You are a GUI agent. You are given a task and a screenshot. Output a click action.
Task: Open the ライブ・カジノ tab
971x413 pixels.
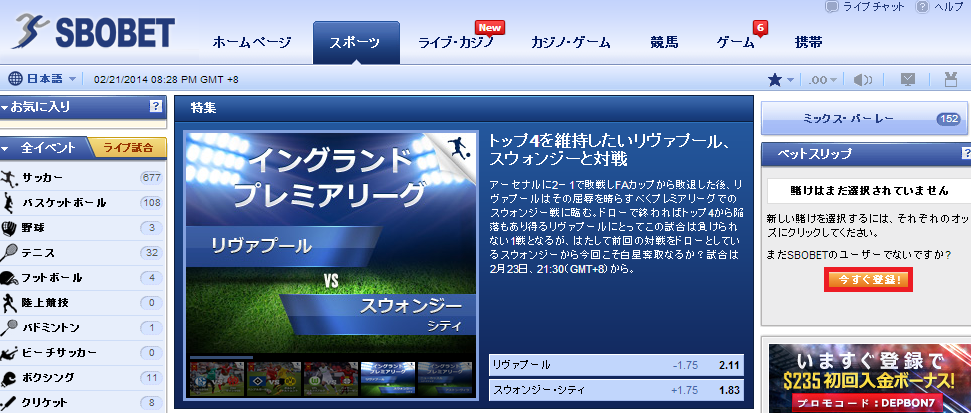tap(456, 43)
